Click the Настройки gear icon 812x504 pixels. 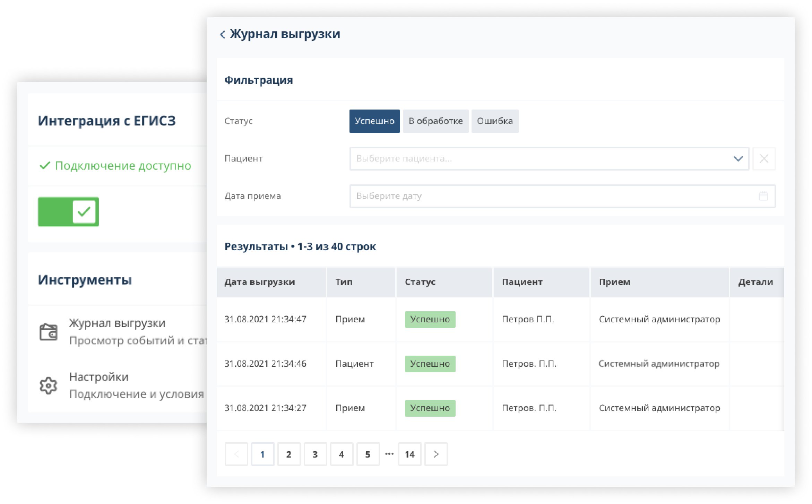(x=48, y=385)
